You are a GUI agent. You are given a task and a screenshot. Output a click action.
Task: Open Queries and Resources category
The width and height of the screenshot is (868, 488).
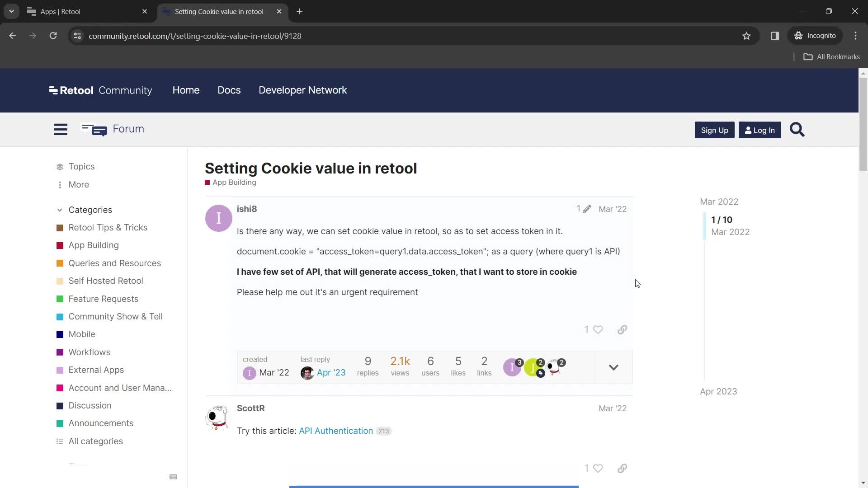(x=109, y=263)
